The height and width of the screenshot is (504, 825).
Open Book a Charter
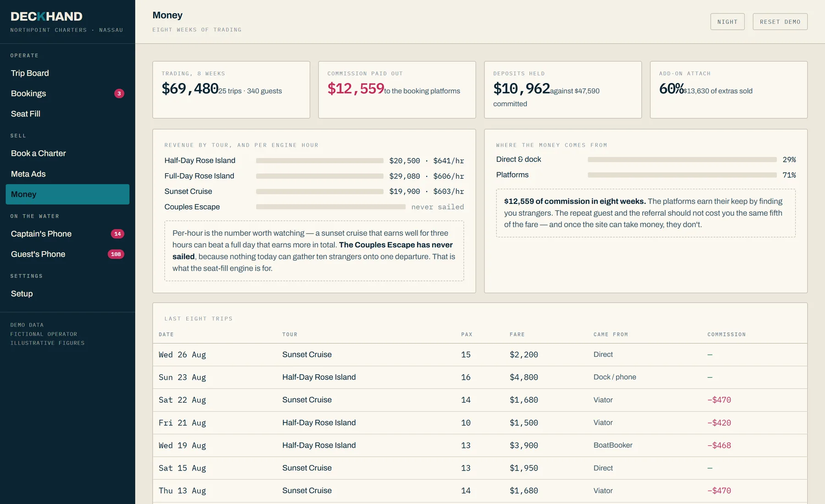pos(67,153)
